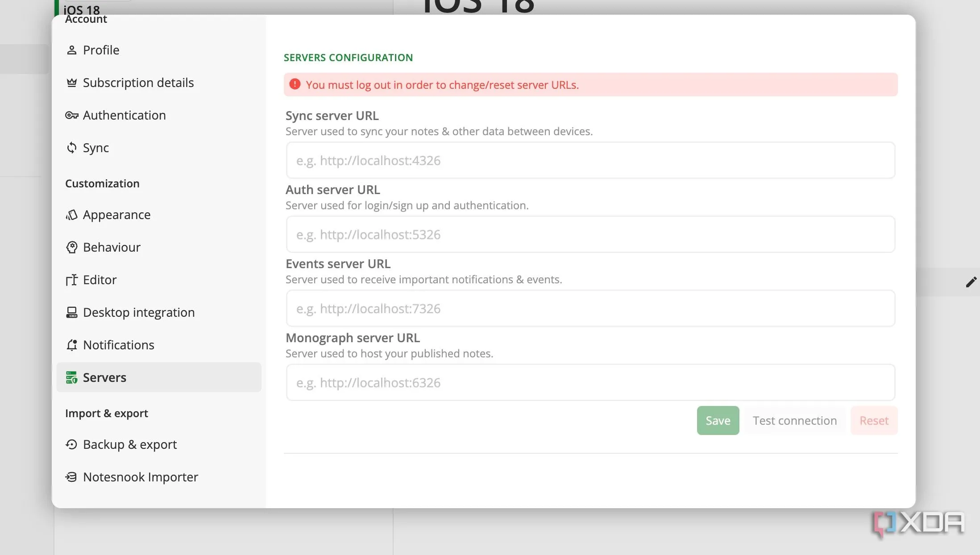Open Subscription details section
This screenshot has height=555, width=980.
click(x=159, y=83)
